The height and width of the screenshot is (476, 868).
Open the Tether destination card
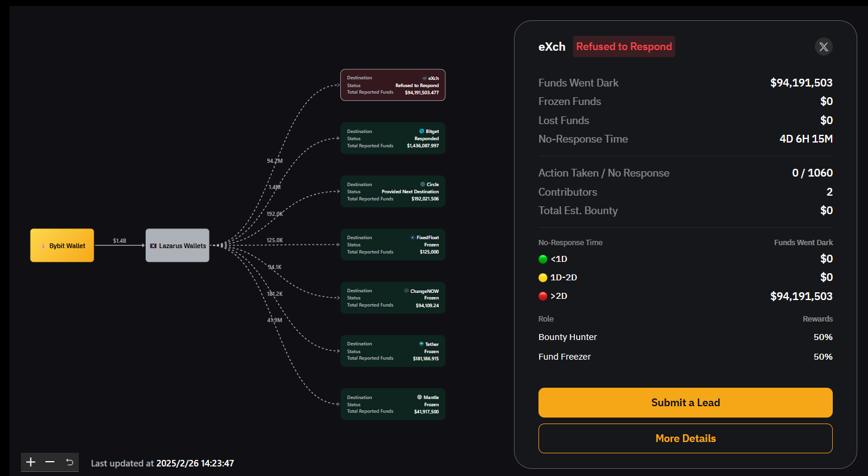pyautogui.click(x=393, y=351)
